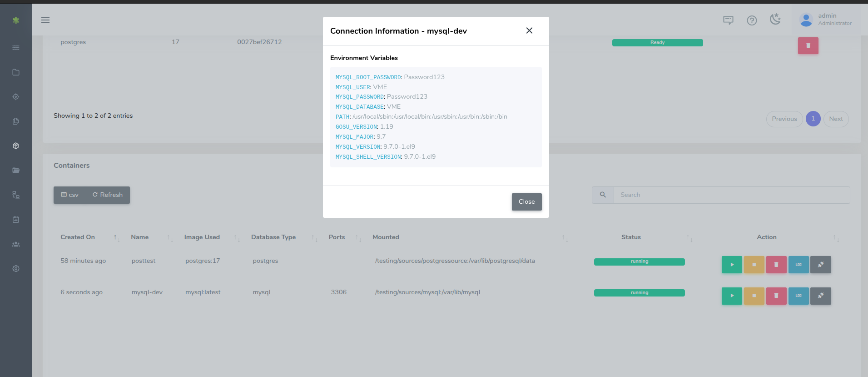Click the MYSQL_USER variable name

coord(353,87)
